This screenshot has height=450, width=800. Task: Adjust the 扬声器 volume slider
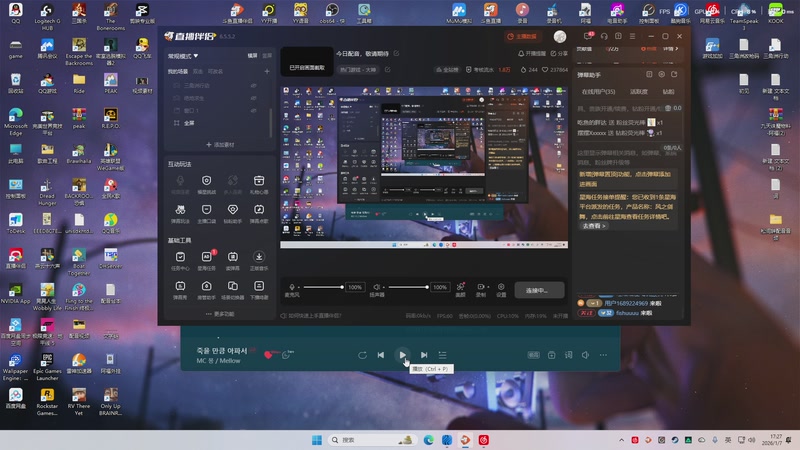coord(408,287)
